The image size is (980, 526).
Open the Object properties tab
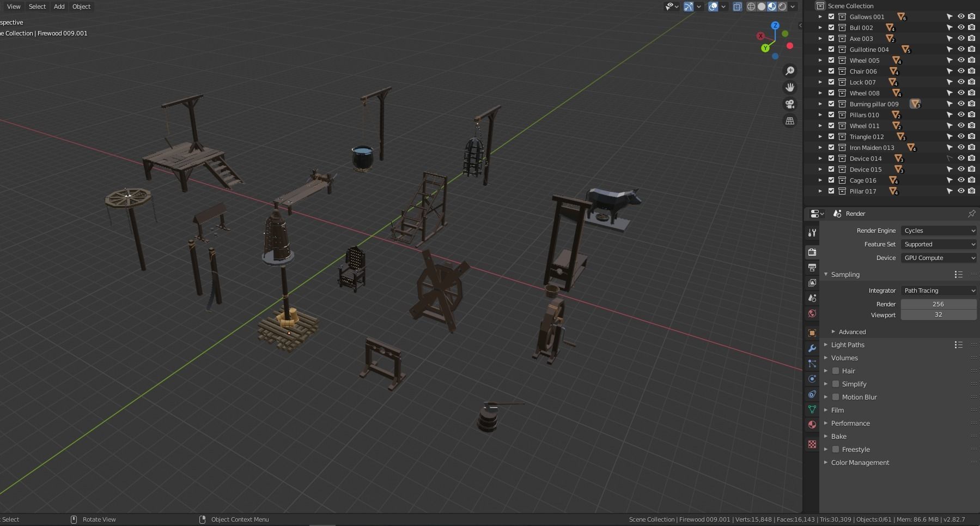point(812,333)
